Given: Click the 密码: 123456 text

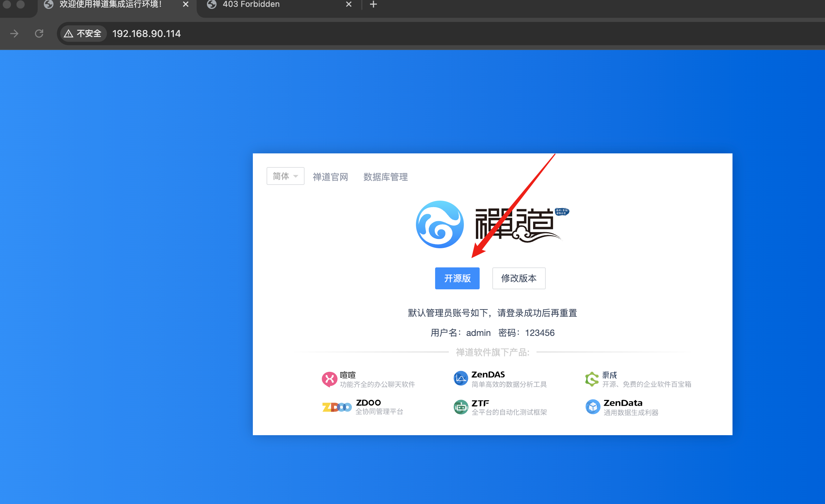Looking at the screenshot, I should point(526,333).
